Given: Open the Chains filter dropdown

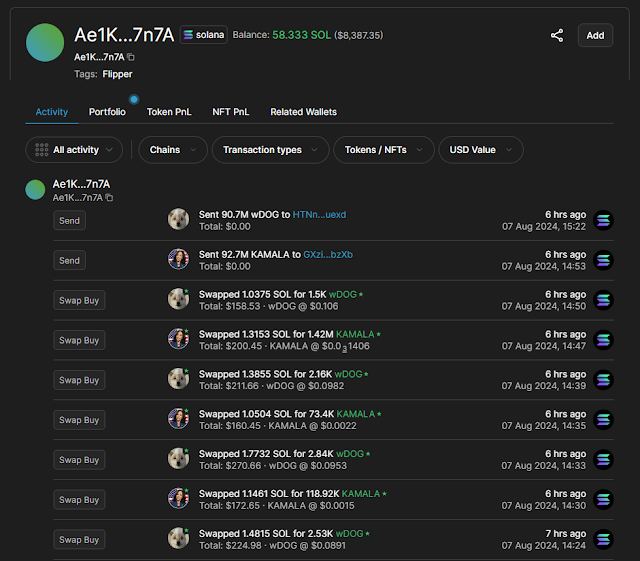Looking at the screenshot, I should pos(173,150).
